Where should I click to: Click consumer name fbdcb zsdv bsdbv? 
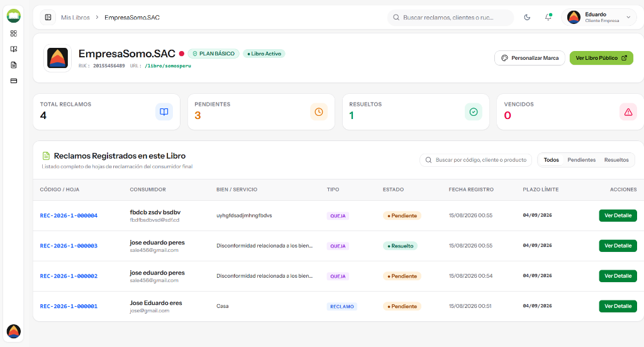tap(155, 212)
